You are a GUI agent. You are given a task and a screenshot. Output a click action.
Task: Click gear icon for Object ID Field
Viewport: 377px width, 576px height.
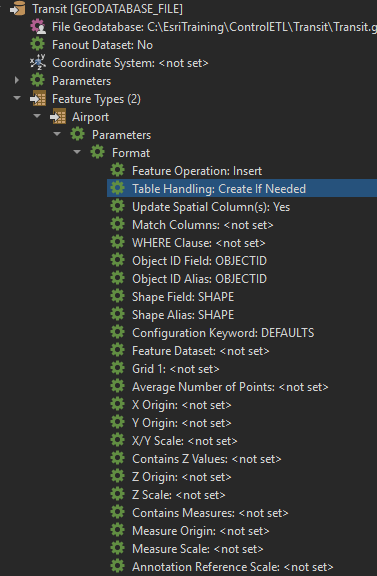pyautogui.click(x=118, y=261)
